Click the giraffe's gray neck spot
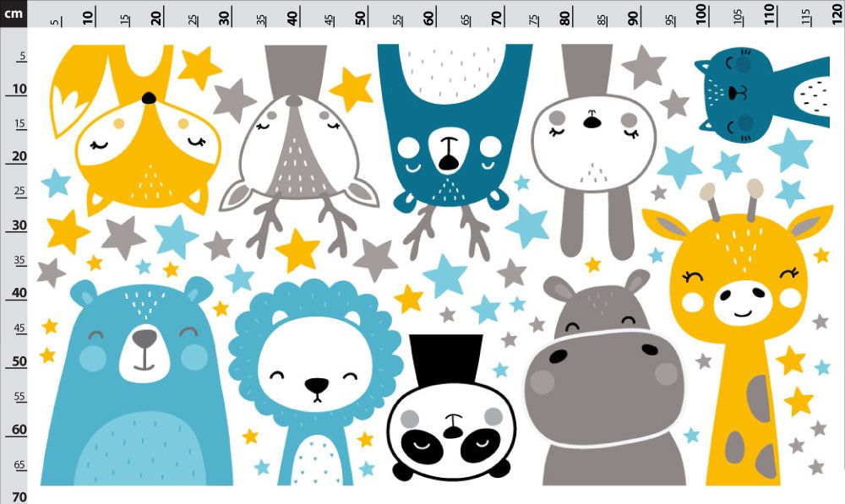Image resolution: width=845 pixels, height=504 pixels. coord(759,398)
